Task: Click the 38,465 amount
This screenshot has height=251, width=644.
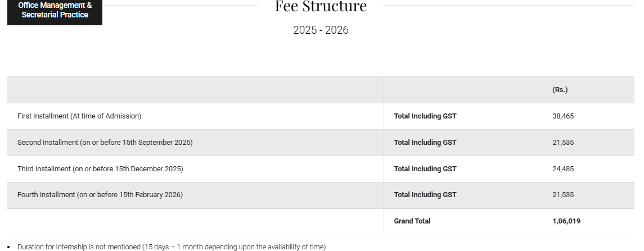Action: 563,116
